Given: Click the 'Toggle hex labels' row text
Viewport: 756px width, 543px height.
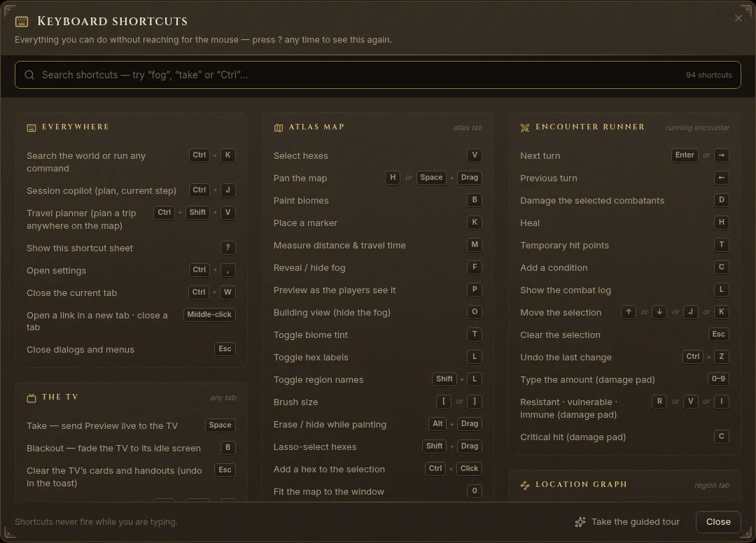Looking at the screenshot, I should (x=311, y=357).
